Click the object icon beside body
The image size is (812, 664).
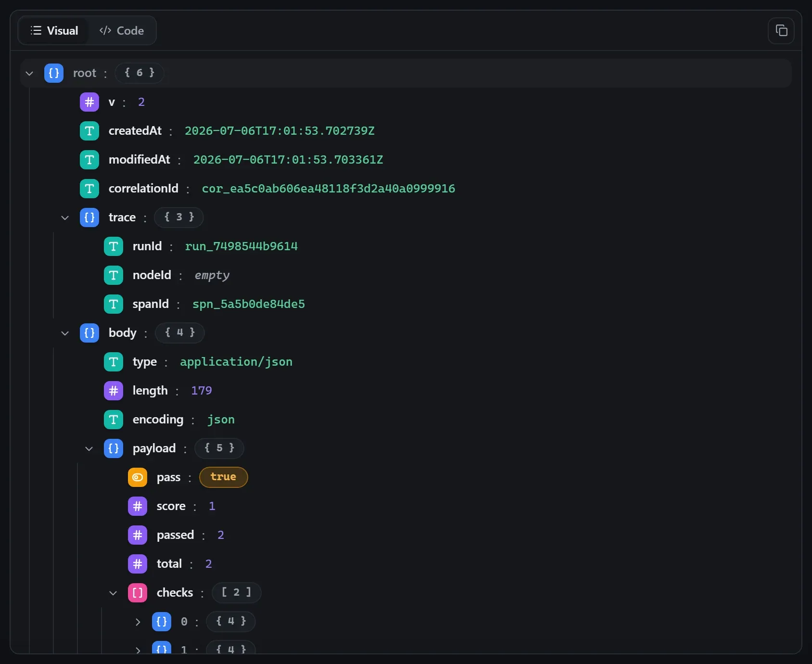coord(89,333)
